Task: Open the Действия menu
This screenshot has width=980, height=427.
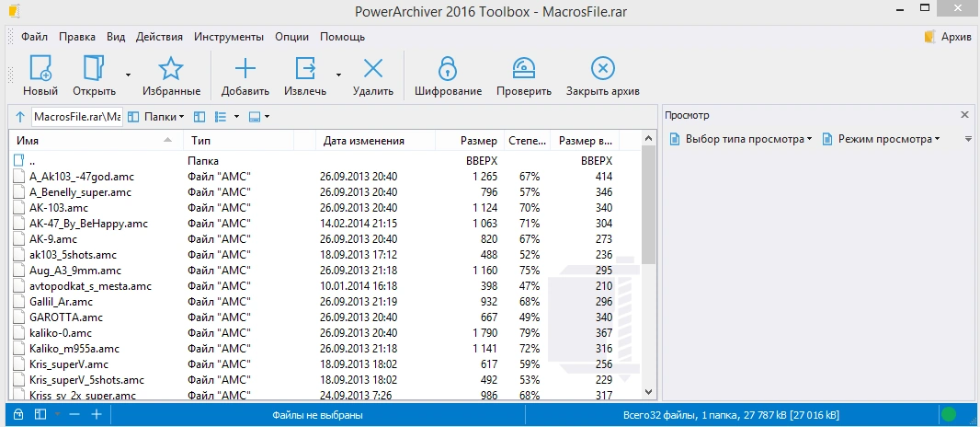Action: [159, 36]
